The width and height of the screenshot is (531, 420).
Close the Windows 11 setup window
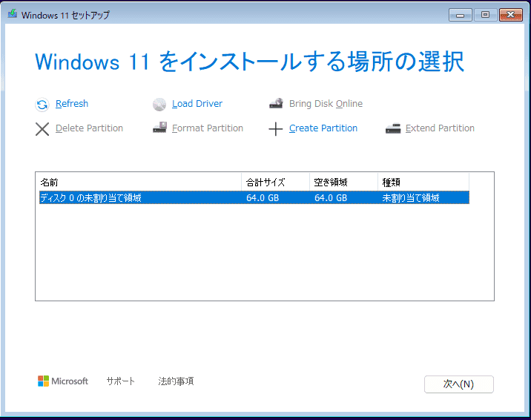[x=511, y=15]
